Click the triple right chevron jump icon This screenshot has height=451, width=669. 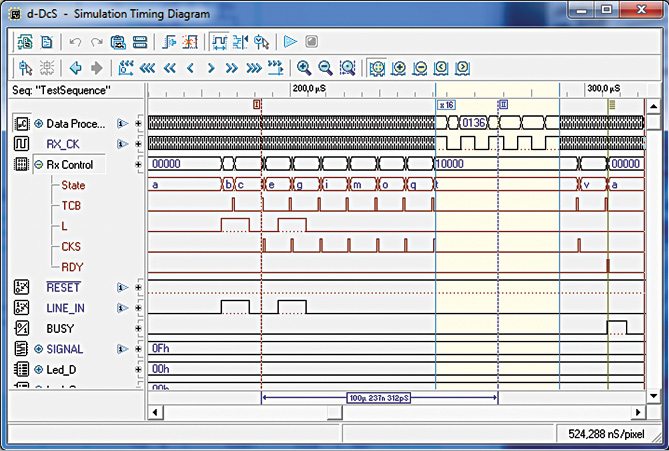pyautogui.click(x=254, y=68)
